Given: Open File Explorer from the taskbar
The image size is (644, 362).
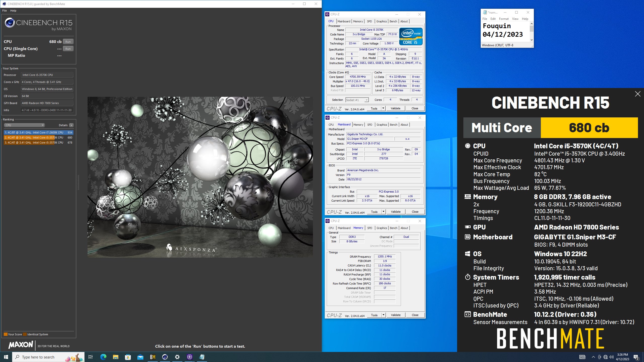Looking at the screenshot, I should tap(115, 357).
